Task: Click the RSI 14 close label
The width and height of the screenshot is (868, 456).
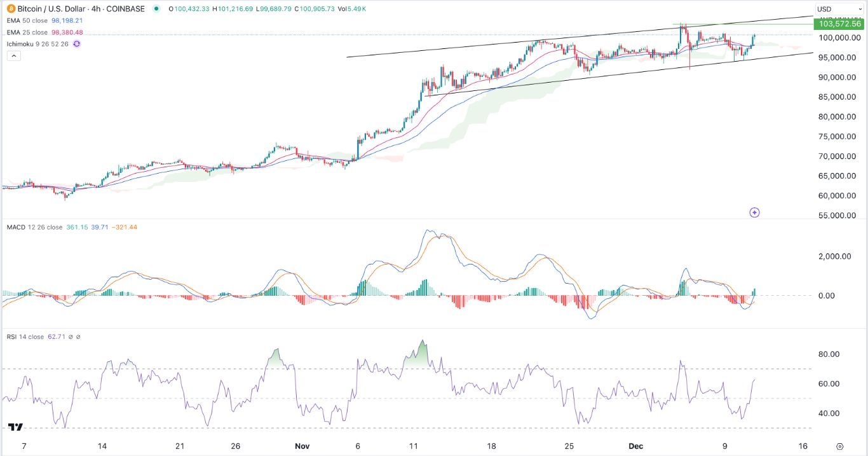Action: (24, 337)
